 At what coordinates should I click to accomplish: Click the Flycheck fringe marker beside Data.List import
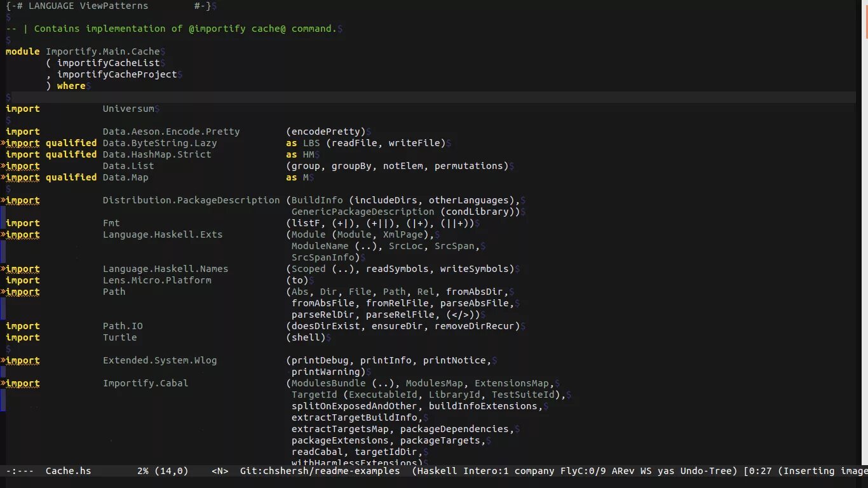[3, 166]
